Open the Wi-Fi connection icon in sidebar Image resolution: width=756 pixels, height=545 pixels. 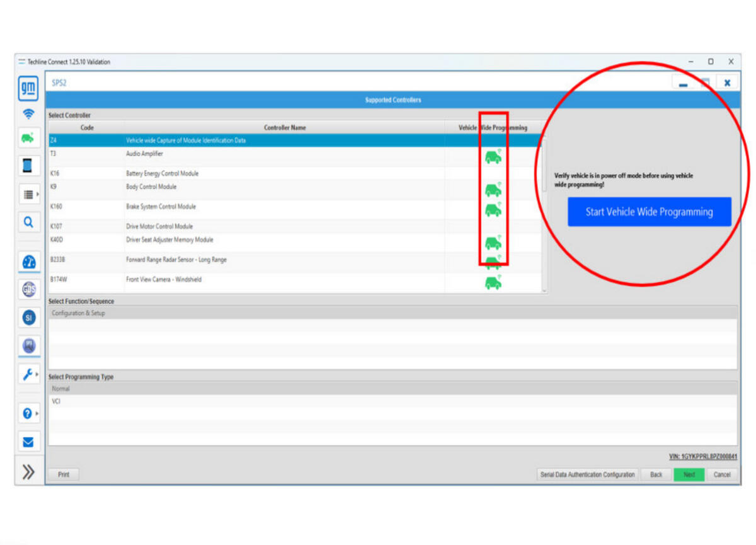[28, 114]
